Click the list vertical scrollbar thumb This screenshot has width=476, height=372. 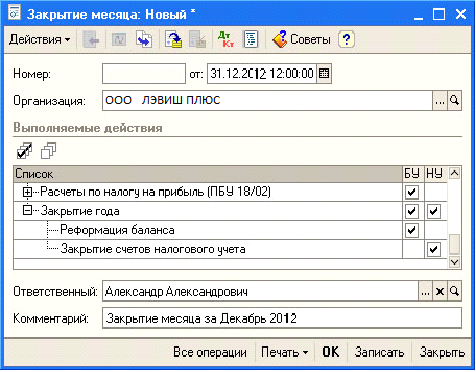click(x=454, y=245)
